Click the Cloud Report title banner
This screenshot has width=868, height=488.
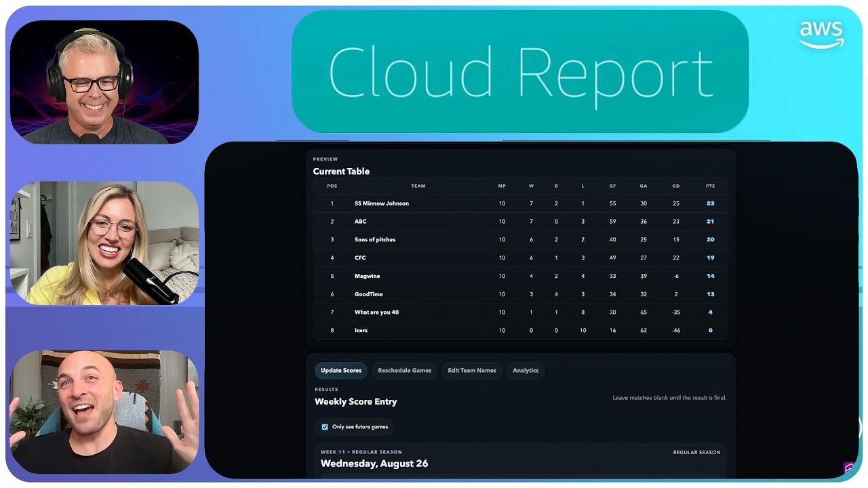coord(520,72)
